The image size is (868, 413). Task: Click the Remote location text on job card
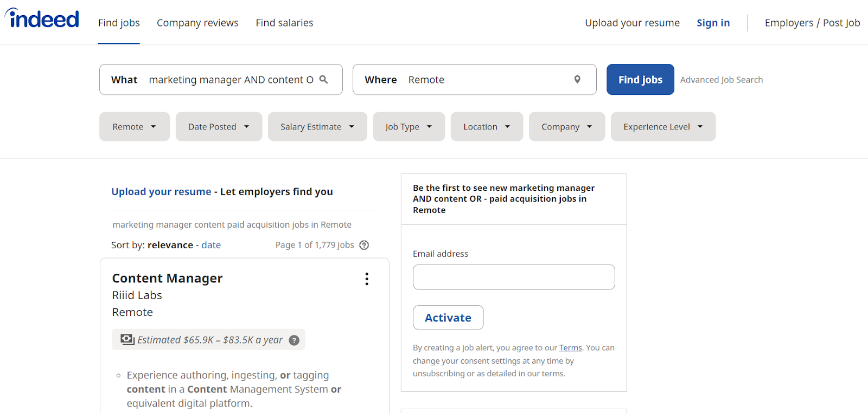132,312
